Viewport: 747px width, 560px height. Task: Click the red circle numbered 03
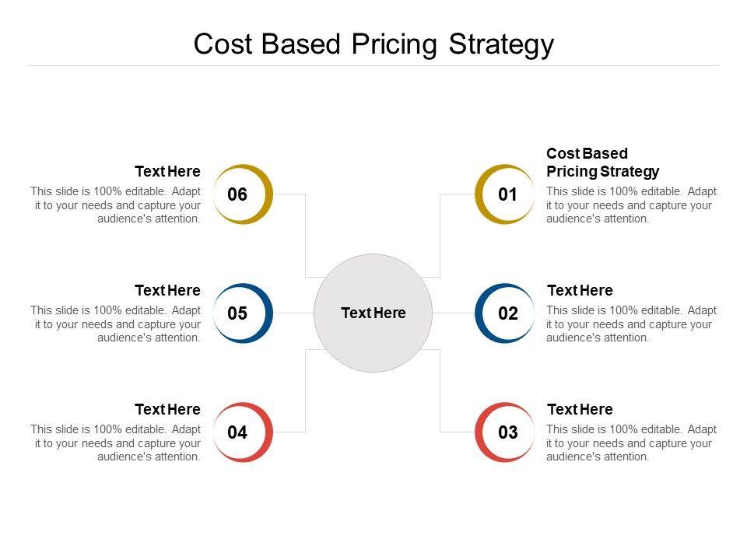507,432
